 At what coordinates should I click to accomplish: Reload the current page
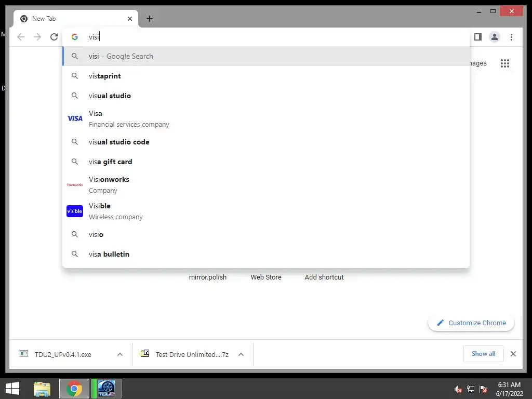pos(54,37)
